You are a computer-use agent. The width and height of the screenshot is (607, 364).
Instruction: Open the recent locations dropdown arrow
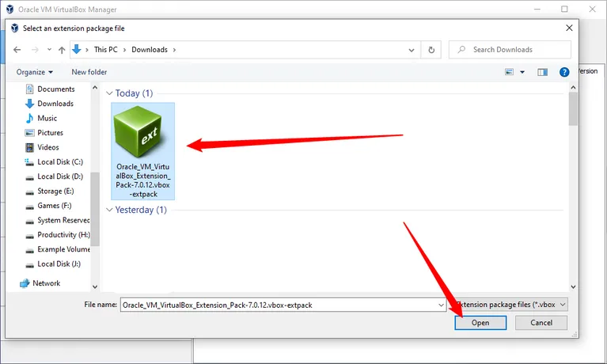pyautogui.click(x=49, y=50)
